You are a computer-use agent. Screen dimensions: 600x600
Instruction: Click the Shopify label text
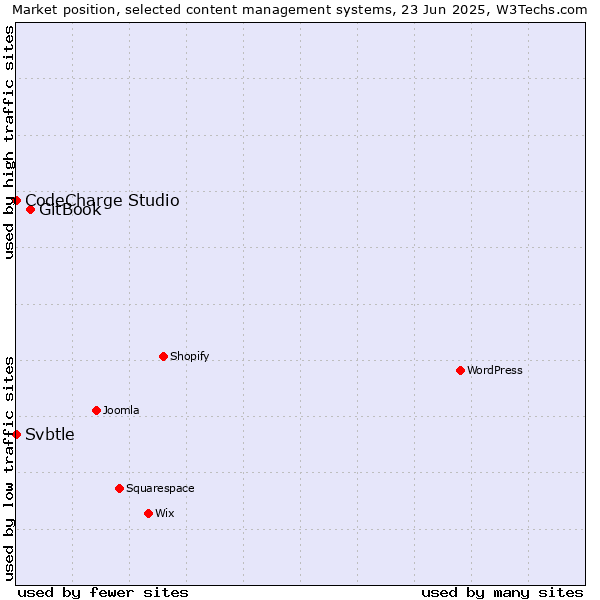coord(189,357)
